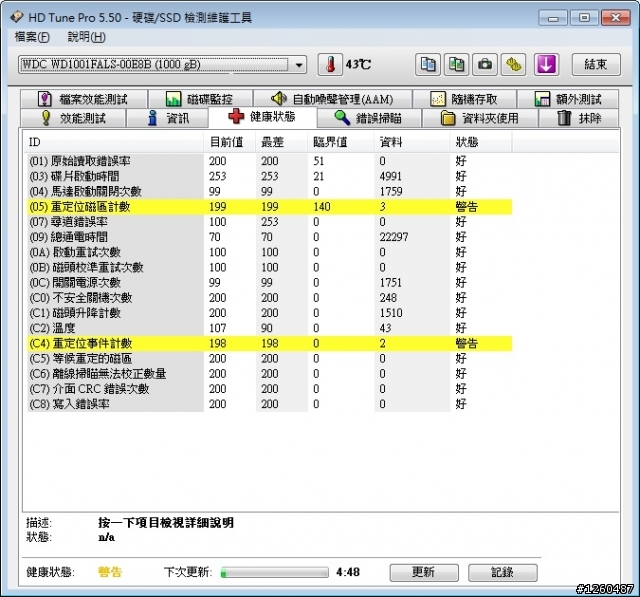Image resolution: width=640 pixels, height=597 pixels.
Task: Click the 狀態 column header
Action: point(481,142)
